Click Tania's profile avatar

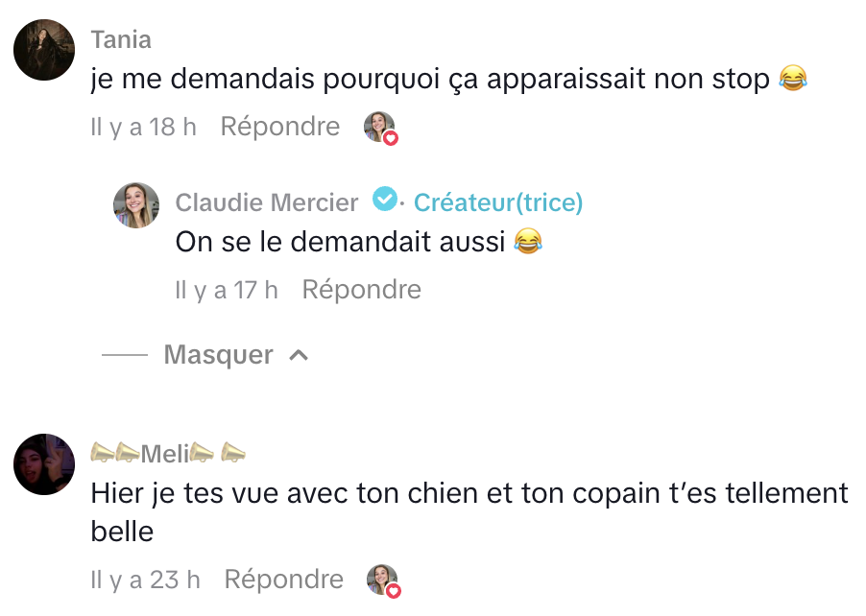pyautogui.click(x=44, y=50)
